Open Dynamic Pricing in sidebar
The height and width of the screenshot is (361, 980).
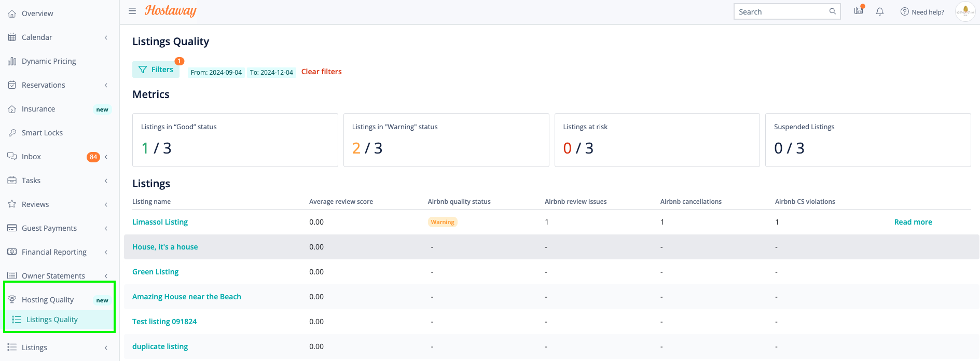click(49, 61)
